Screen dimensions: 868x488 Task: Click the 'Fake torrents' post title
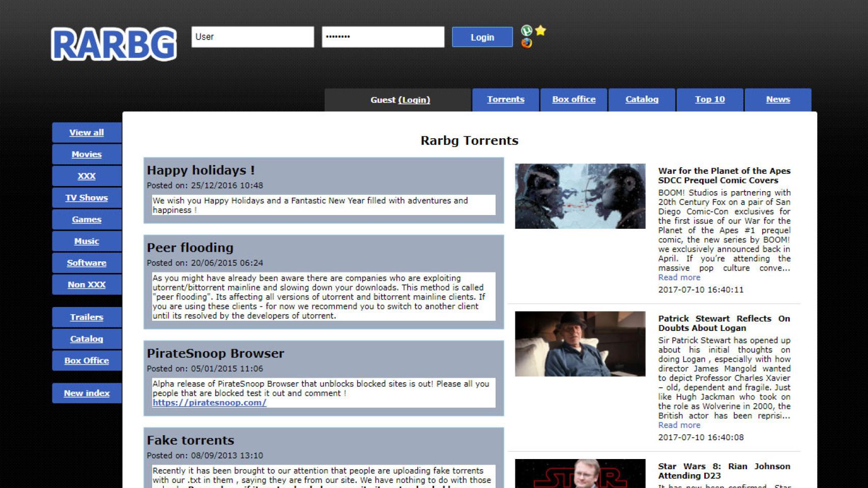pos(191,440)
